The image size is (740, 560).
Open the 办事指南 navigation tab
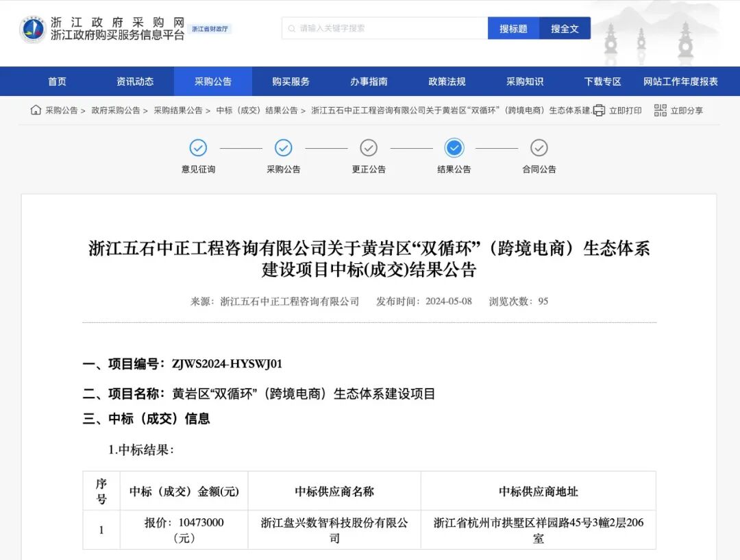coord(369,81)
